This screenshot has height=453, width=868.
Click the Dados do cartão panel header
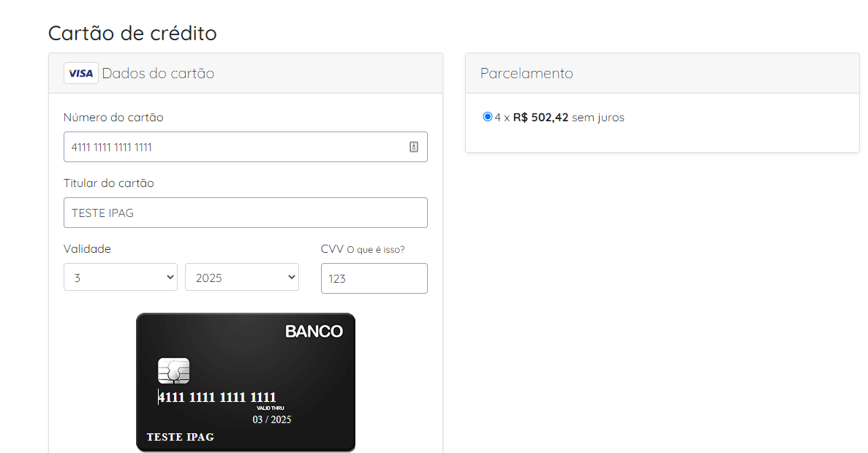click(245, 73)
